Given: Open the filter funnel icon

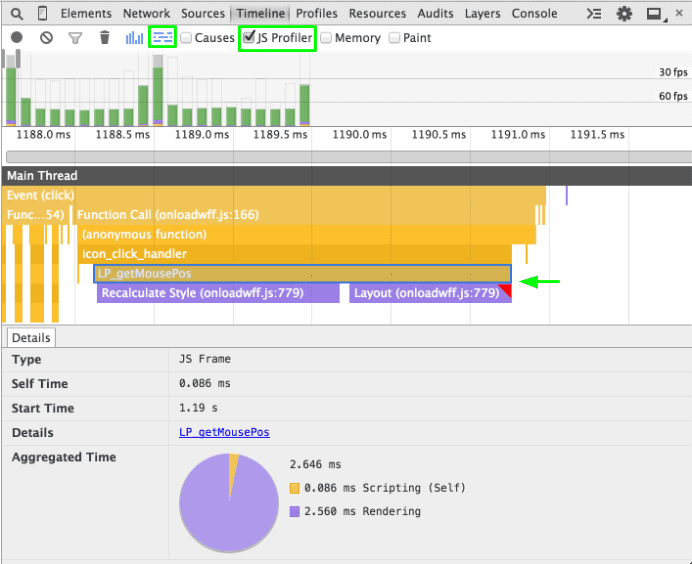Looking at the screenshot, I should [x=75, y=38].
